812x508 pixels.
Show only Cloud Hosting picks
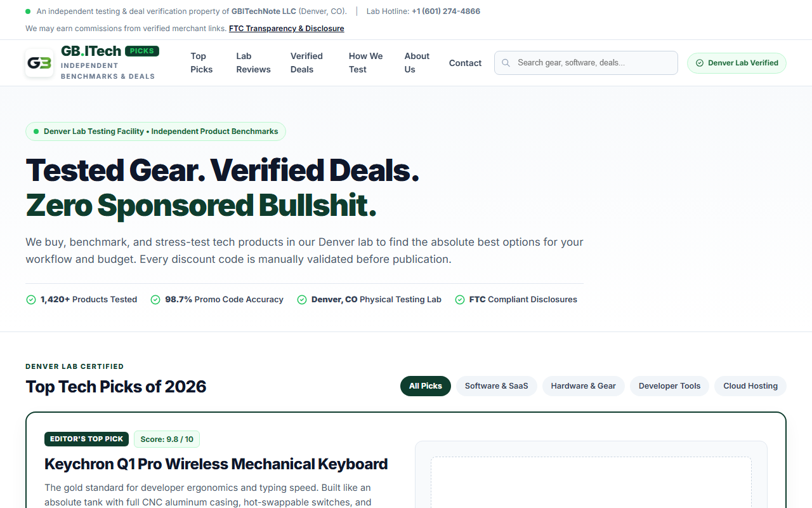(x=750, y=386)
